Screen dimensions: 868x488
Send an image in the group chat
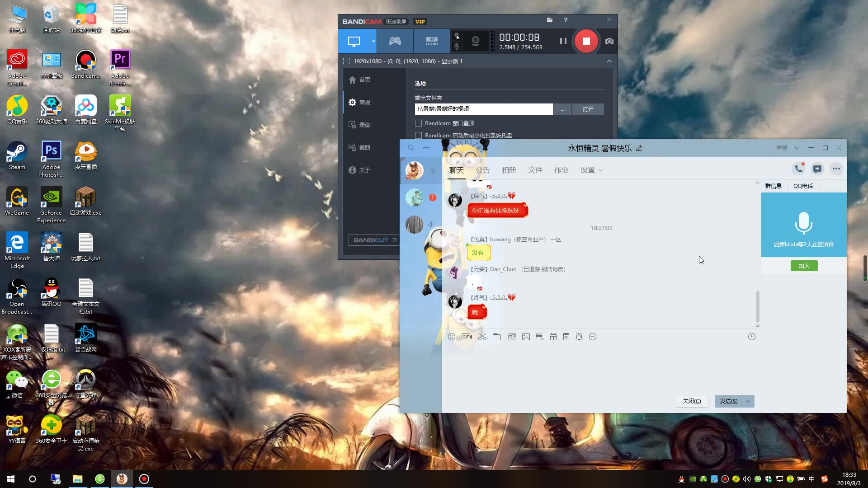(526, 337)
